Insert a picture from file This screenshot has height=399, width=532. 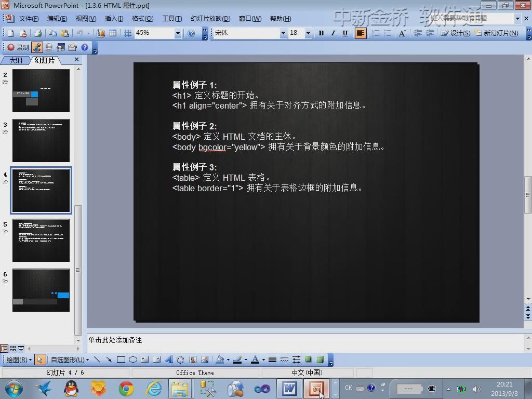(x=205, y=360)
